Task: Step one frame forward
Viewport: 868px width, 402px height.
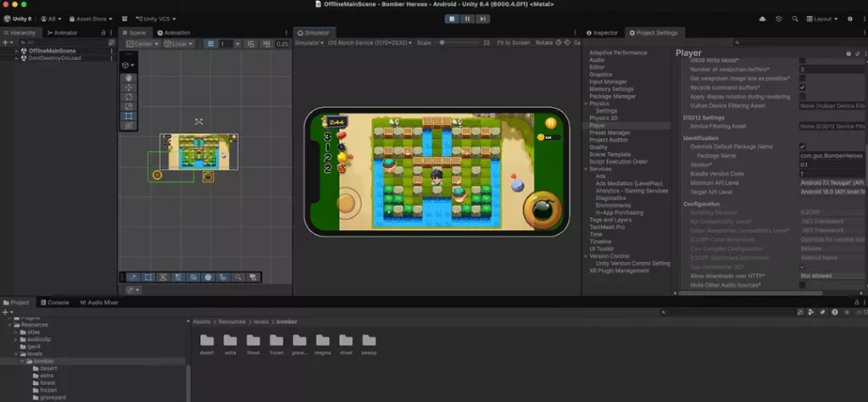Action: (482, 19)
